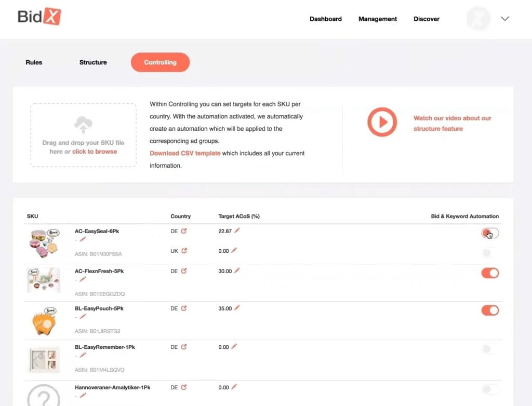Screen dimensions: 532x406
Task: Switch to the Structure tab
Action: tap(93, 62)
